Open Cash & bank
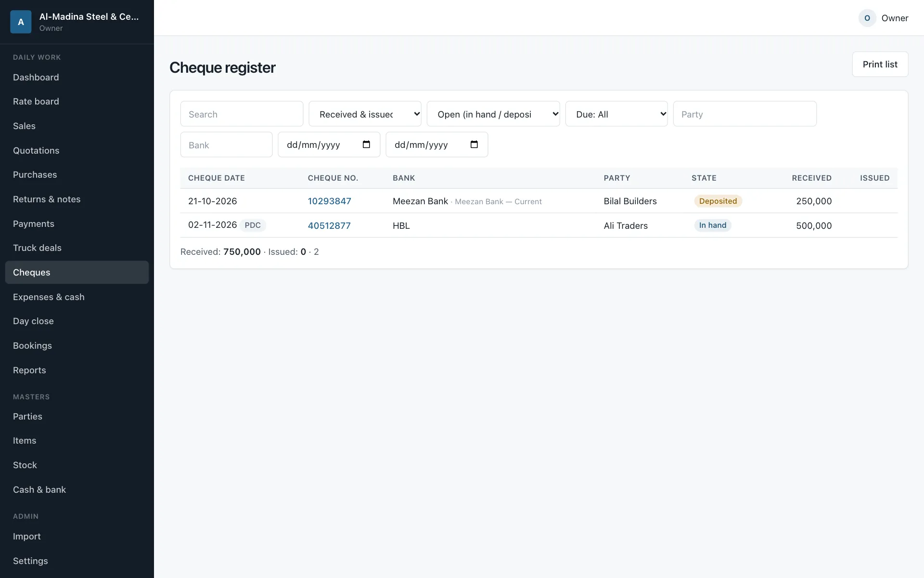The width and height of the screenshot is (924, 578). [x=77, y=489]
